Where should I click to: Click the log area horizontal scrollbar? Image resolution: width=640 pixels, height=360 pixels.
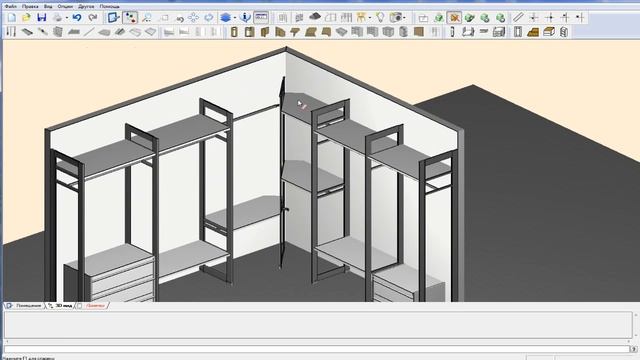click(x=318, y=341)
